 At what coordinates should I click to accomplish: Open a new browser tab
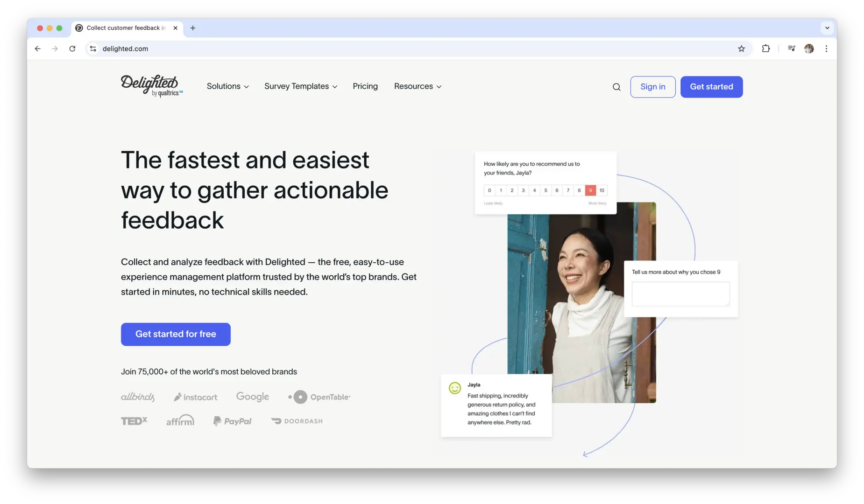[192, 28]
